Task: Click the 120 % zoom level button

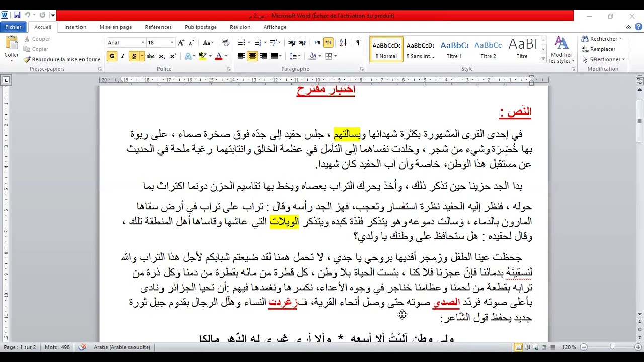Action: (569, 347)
